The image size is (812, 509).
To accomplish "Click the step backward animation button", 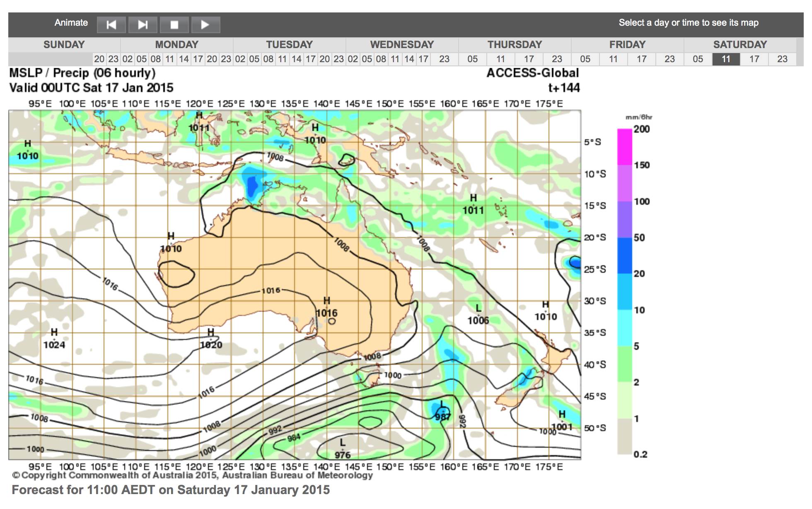I will pos(111,25).
